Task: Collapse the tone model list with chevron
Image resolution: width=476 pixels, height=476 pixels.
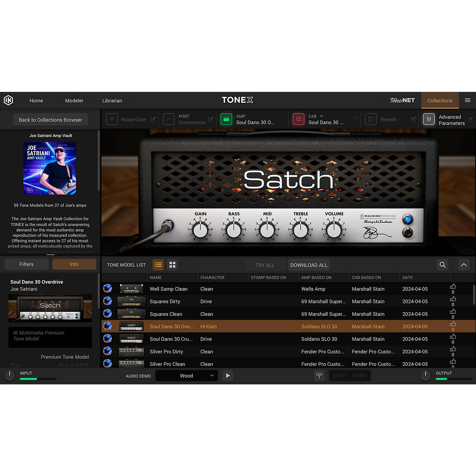Action: click(x=464, y=265)
